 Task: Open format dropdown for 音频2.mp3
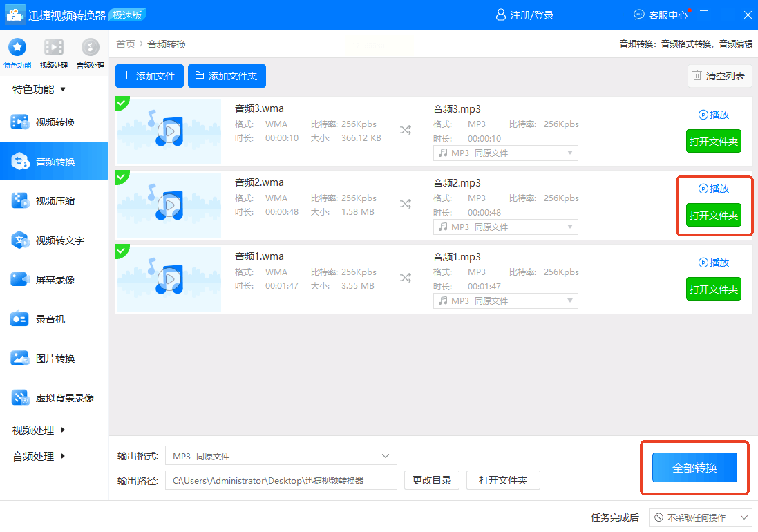click(506, 227)
